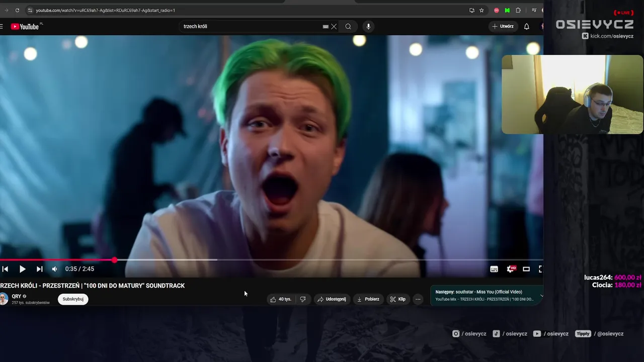
Task: Toggle subtitles on the player
Action: click(x=494, y=269)
